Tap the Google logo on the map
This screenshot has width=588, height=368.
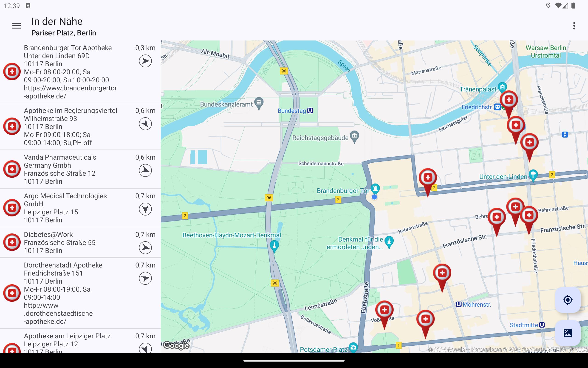click(x=176, y=345)
